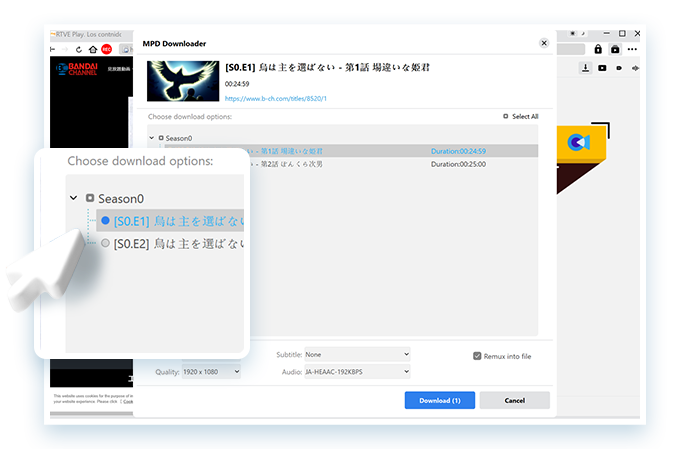Tick the Select All checkbox
684x449 pixels.
506,116
